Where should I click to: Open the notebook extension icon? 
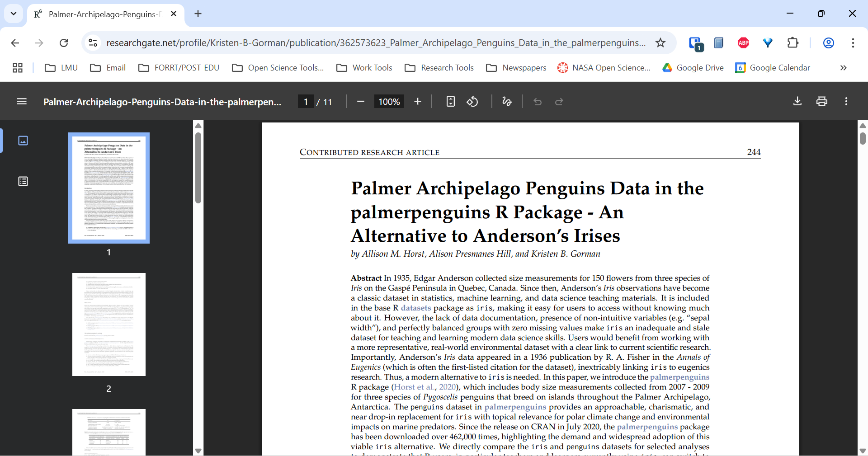(x=719, y=43)
